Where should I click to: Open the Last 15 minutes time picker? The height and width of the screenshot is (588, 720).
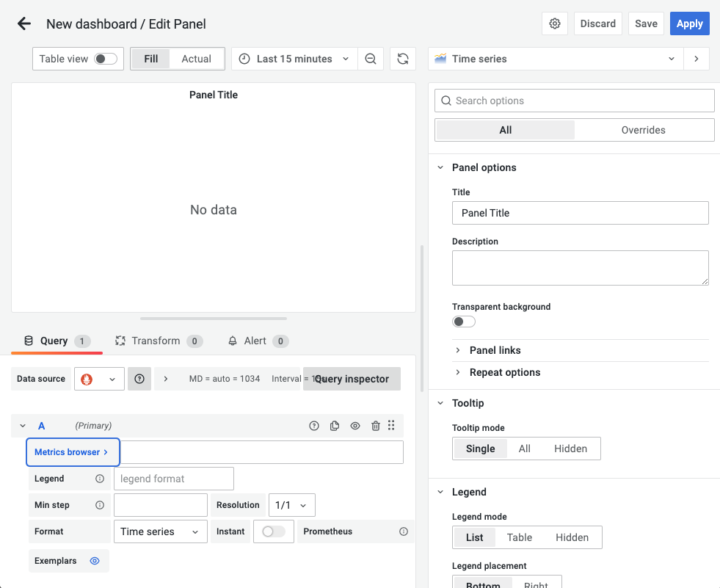pos(294,59)
